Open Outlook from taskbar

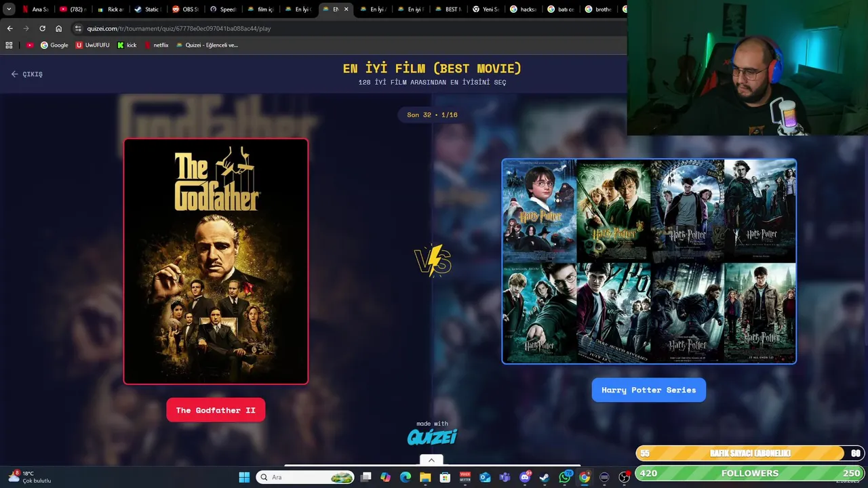(485, 477)
